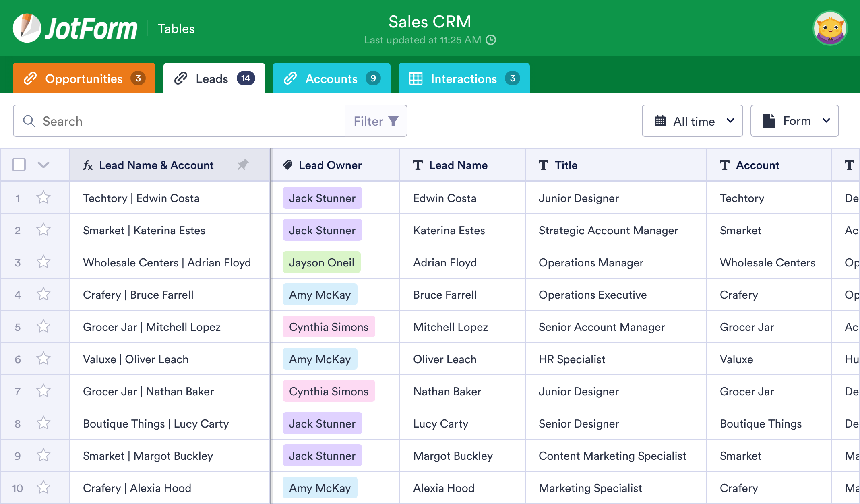The width and height of the screenshot is (860, 504).
Task: Click the Filter funnel icon
Action: (393, 121)
